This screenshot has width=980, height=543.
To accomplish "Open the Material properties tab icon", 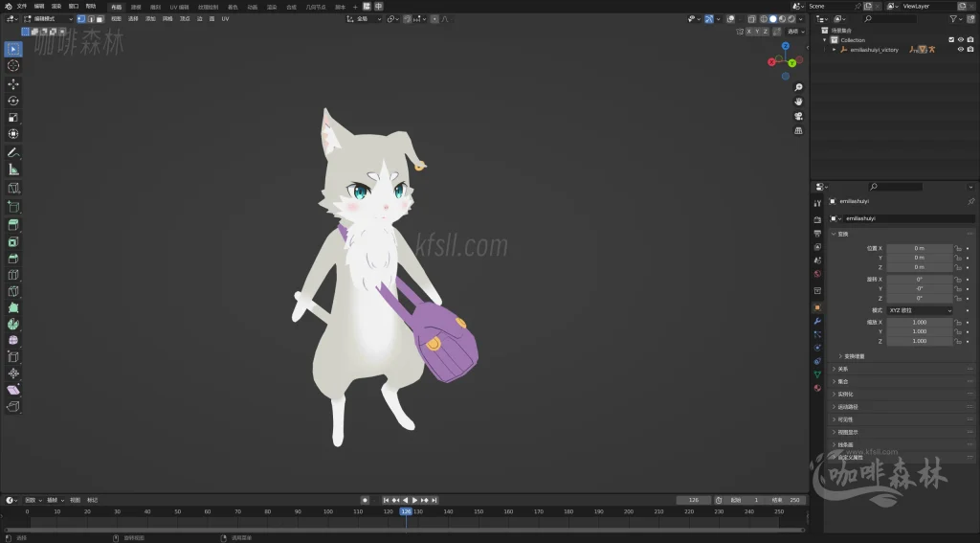I will (x=817, y=388).
